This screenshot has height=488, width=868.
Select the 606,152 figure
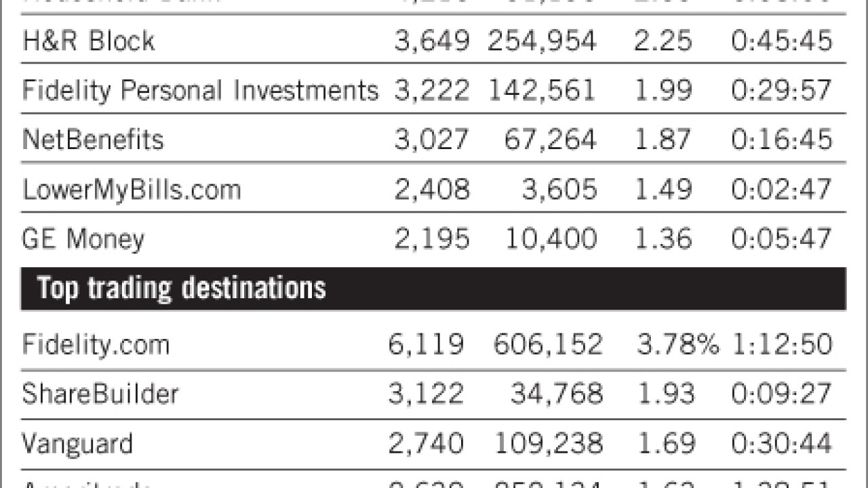pos(547,345)
